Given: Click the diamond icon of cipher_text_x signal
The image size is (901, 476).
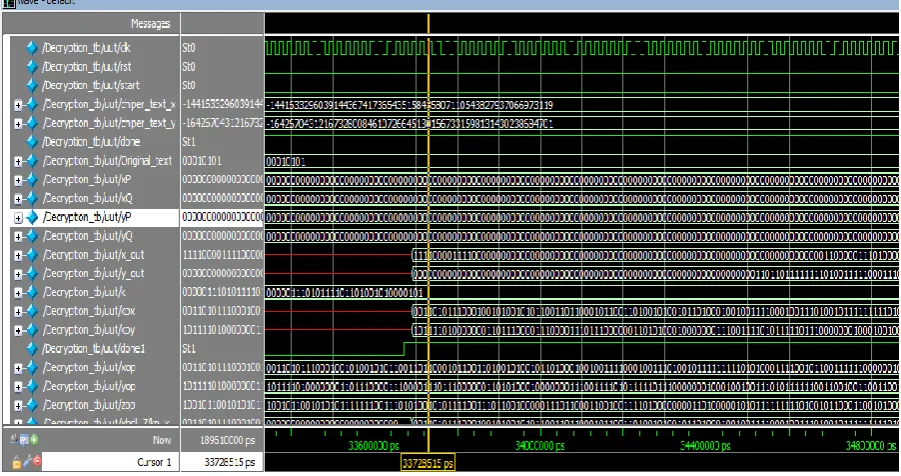Looking at the screenshot, I should tap(32, 105).
